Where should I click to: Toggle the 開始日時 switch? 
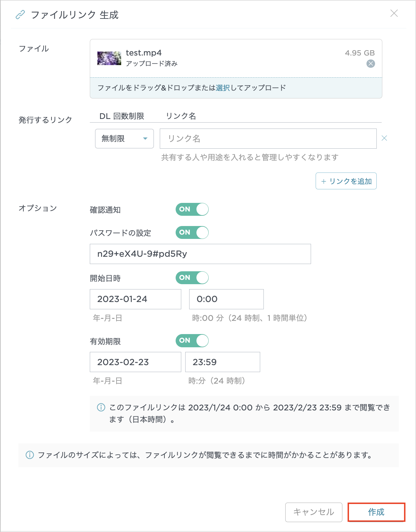tap(192, 278)
